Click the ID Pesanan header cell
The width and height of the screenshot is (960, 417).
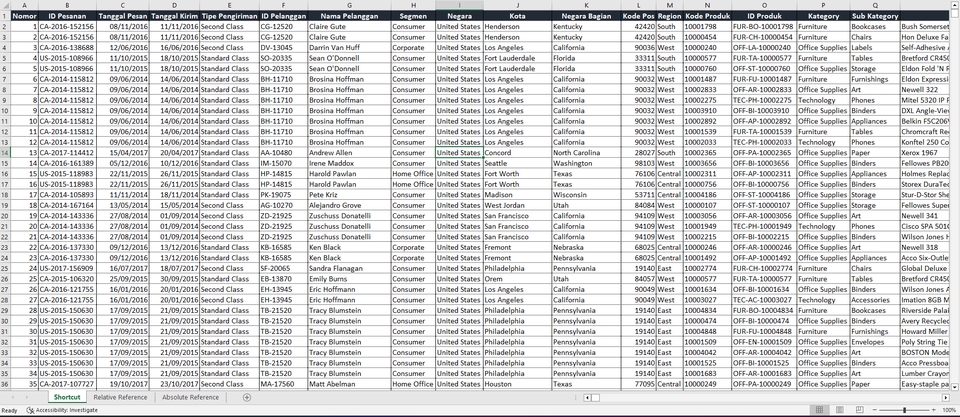pos(67,16)
